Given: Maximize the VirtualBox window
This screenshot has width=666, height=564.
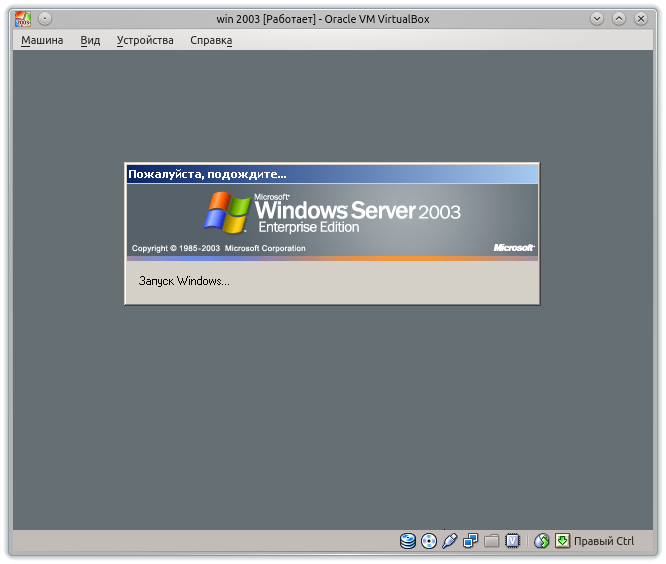Looking at the screenshot, I should click(619, 19).
